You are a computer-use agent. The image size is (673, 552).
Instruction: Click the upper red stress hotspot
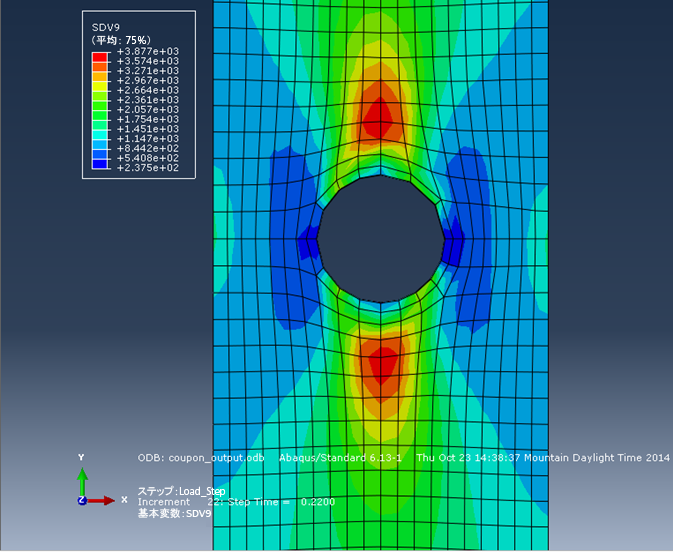[379, 118]
